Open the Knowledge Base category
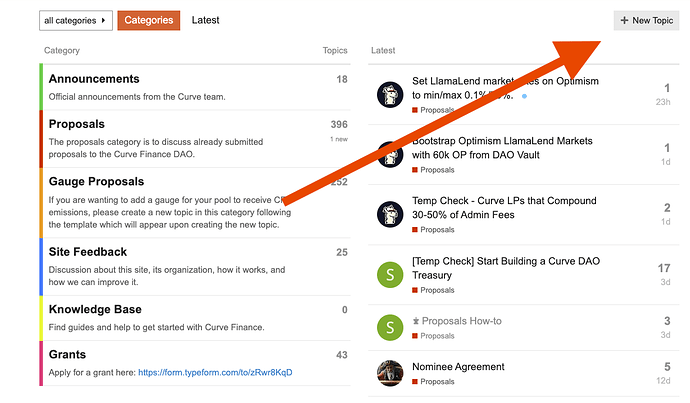 [95, 309]
